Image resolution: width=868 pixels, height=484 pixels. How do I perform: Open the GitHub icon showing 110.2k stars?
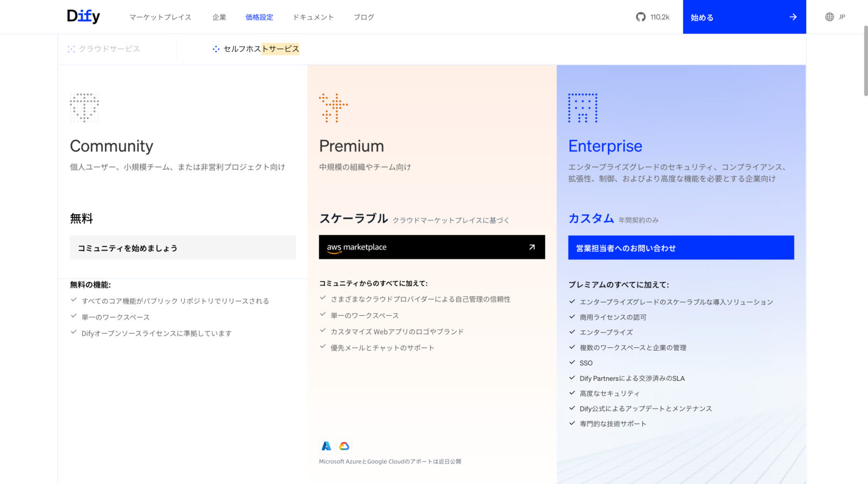coord(641,17)
